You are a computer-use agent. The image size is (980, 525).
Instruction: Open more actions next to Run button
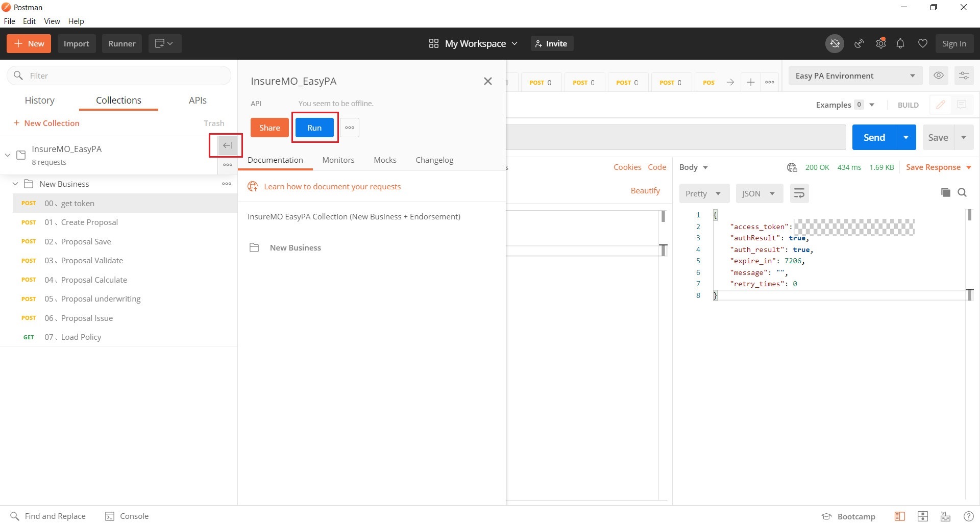click(x=350, y=128)
